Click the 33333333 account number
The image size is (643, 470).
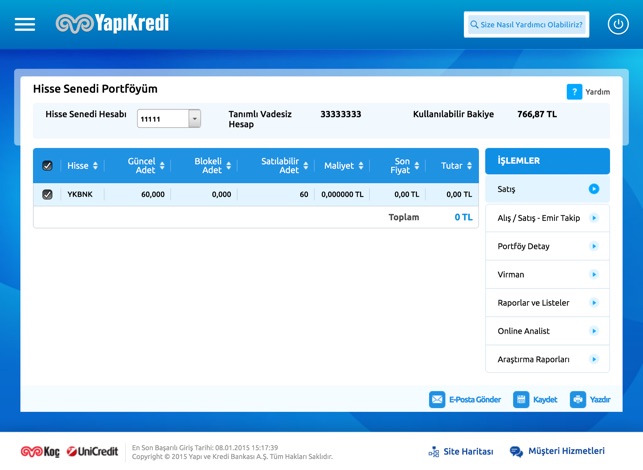click(x=341, y=114)
